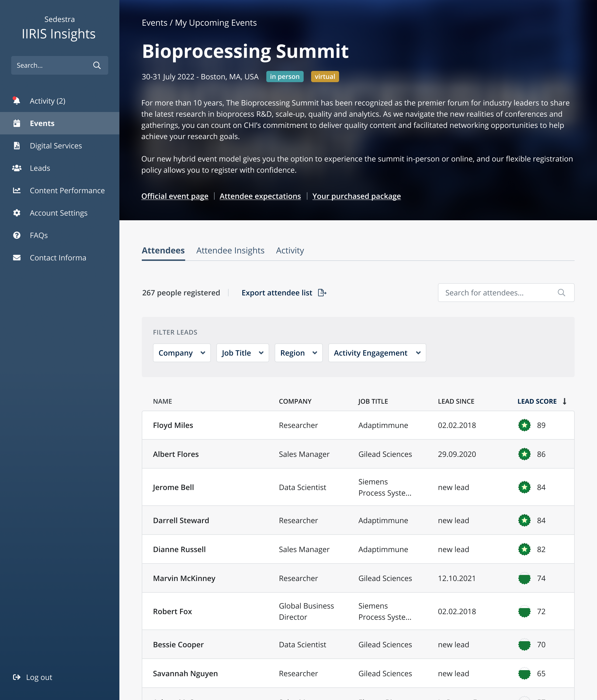Click the Events calendar icon
Screen dimensions: 597x700
tap(17, 123)
